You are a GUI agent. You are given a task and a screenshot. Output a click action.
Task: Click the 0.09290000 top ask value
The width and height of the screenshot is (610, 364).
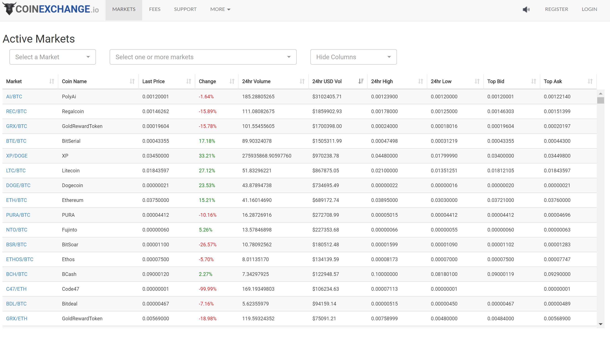[557, 274]
